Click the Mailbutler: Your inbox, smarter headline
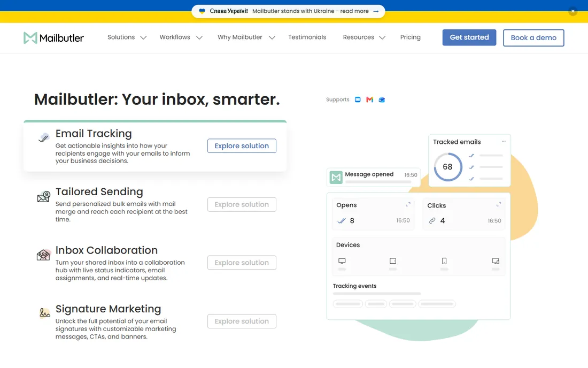Viewport: 588px width, 368px height. 157,99
